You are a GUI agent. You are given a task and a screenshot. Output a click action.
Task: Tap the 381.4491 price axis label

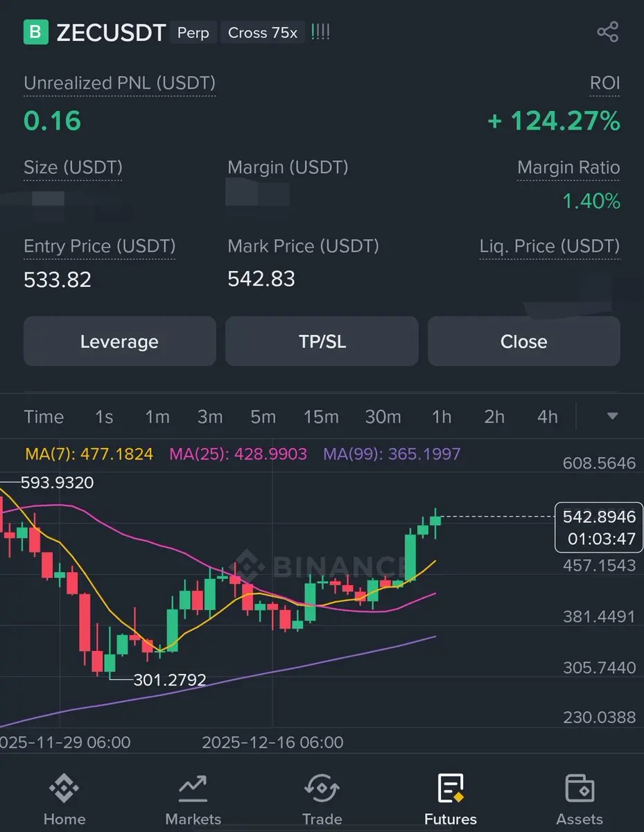click(599, 616)
